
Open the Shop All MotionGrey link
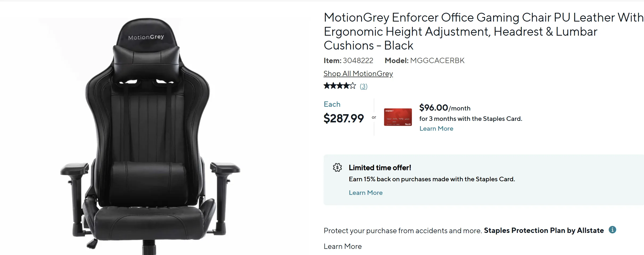click(x=358, y=73)
